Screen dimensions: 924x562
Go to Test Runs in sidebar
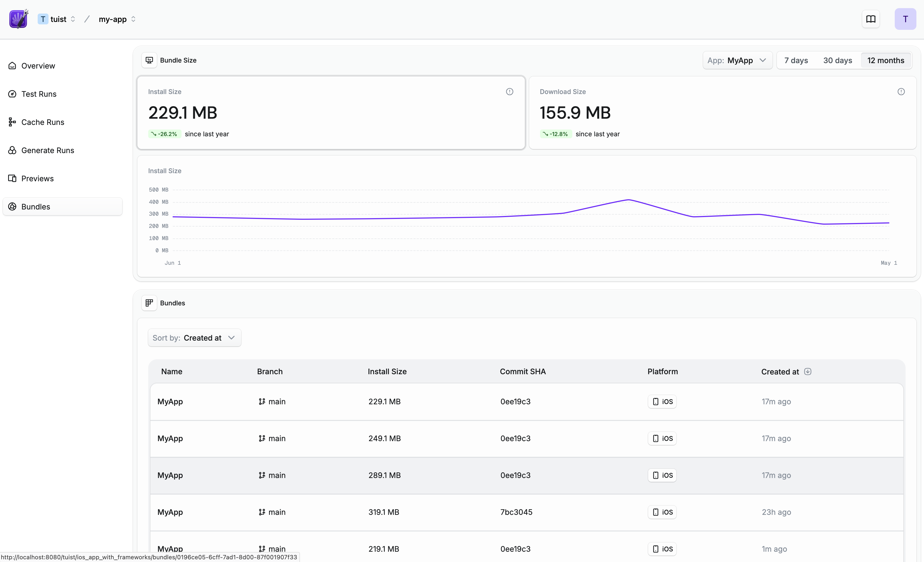pos(39,94)
